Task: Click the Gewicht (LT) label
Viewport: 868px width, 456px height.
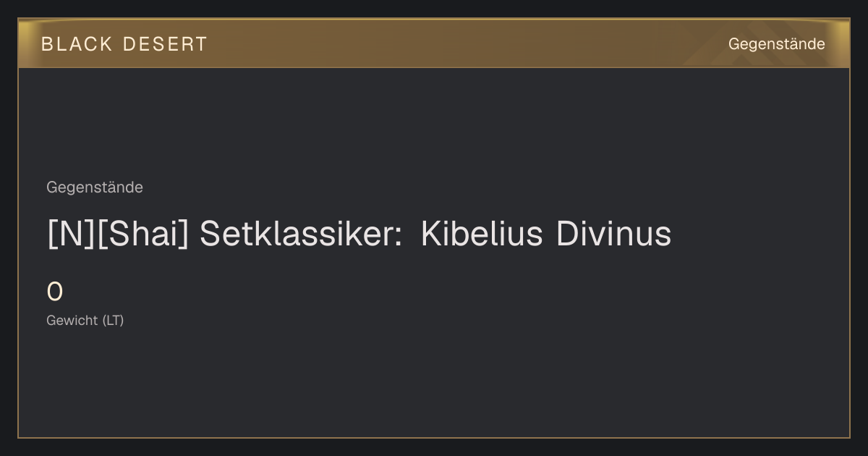Action: pyautogui.click(x=85, y=321)
